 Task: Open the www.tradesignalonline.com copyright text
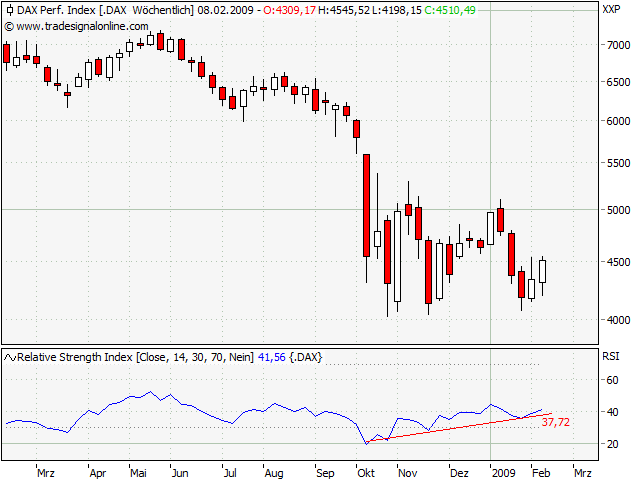click(76, 27)
